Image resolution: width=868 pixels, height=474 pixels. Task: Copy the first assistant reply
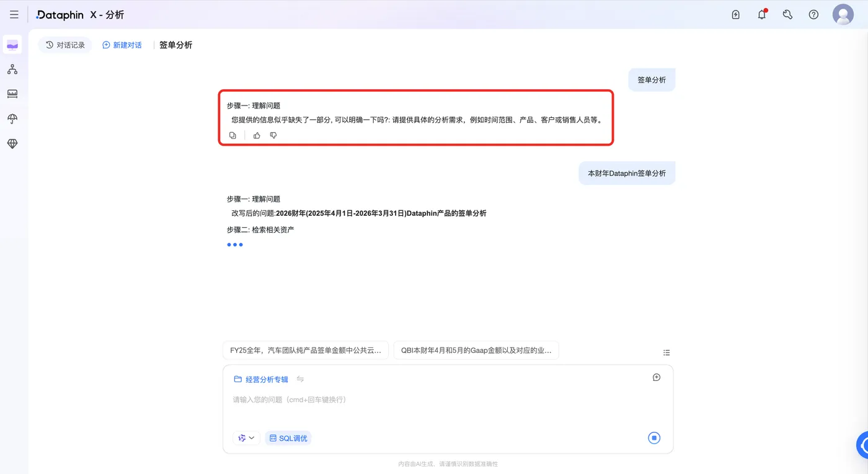click(x=232, y=135)
